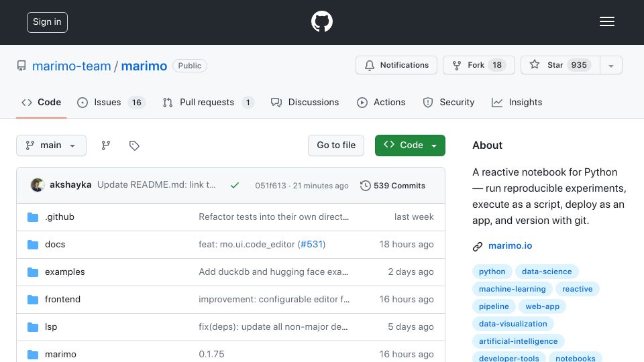Open pull request #531 link

(311, 244)
